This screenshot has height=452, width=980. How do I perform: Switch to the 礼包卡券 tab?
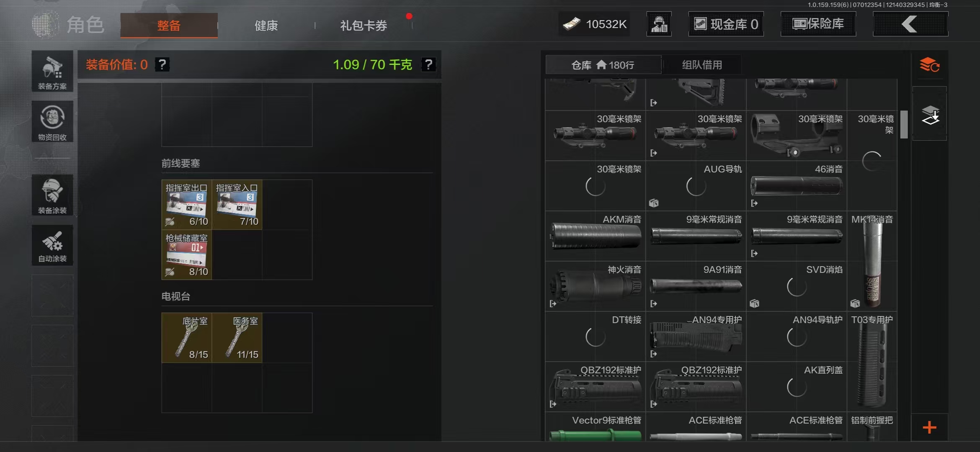pos(364,26)
